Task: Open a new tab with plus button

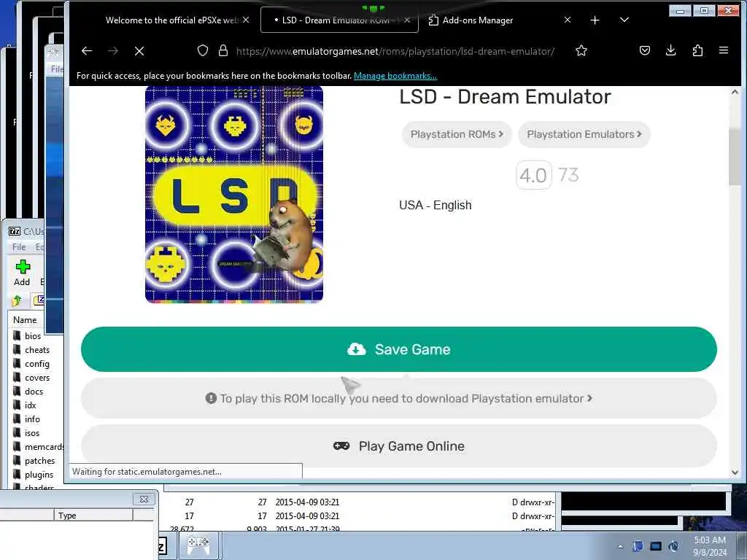Action: (x=595, y=20)
